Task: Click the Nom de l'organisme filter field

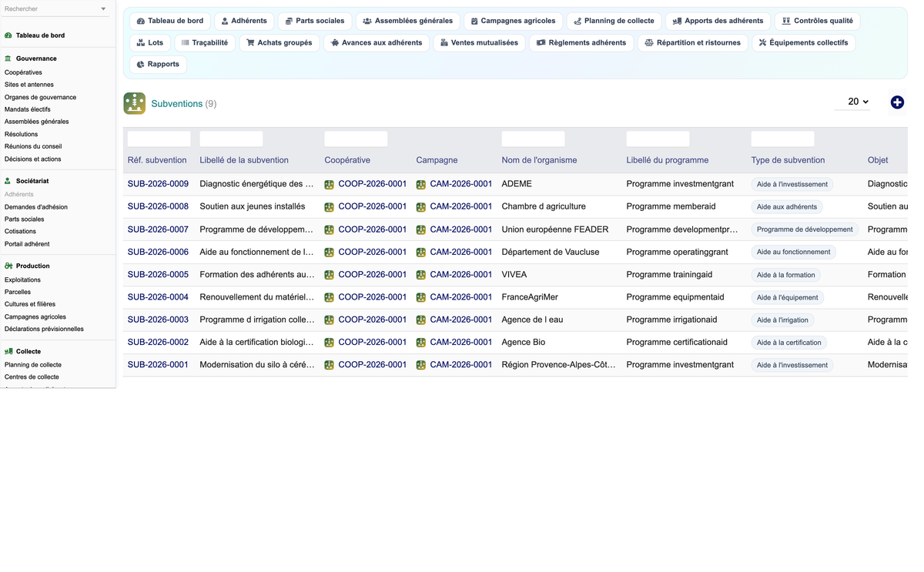Action: coord(533,139)
